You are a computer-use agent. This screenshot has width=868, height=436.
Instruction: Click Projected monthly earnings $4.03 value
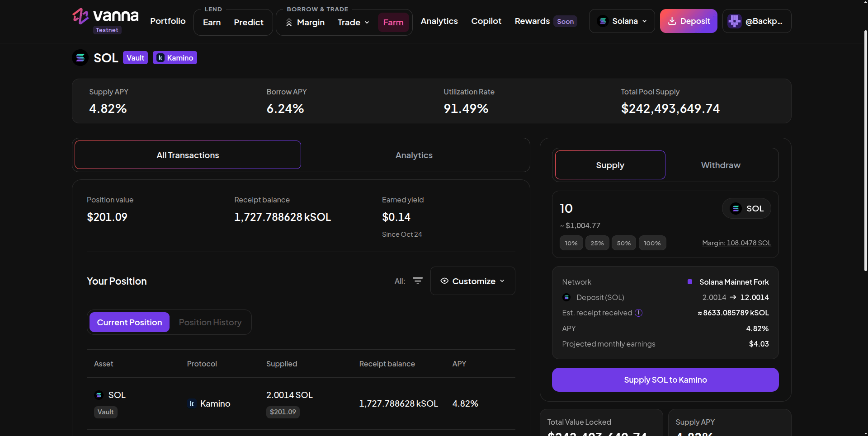[x=759, y=344]
